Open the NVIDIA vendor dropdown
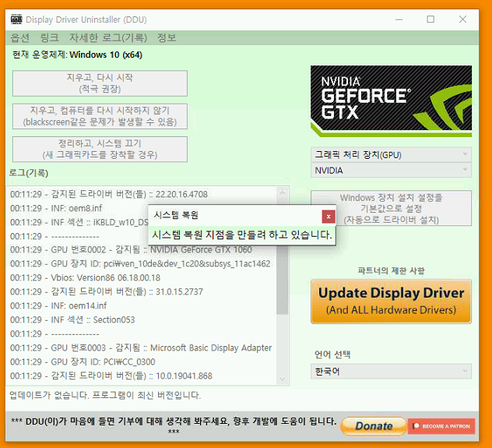This screenshot has width=492, height=448. pyautogui.click(x=391, y=170)
